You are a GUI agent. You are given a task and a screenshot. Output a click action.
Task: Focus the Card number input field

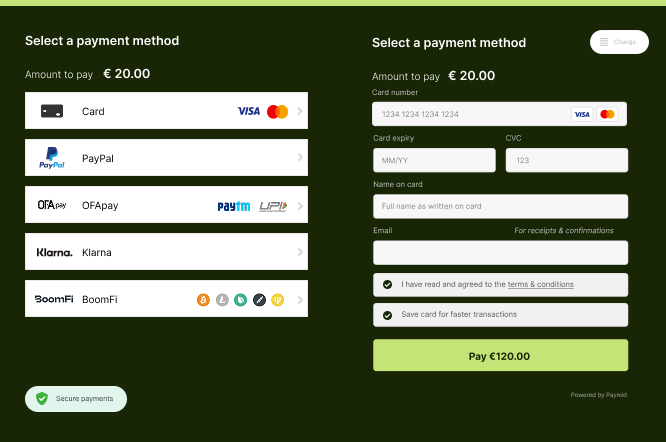point(500,114)
